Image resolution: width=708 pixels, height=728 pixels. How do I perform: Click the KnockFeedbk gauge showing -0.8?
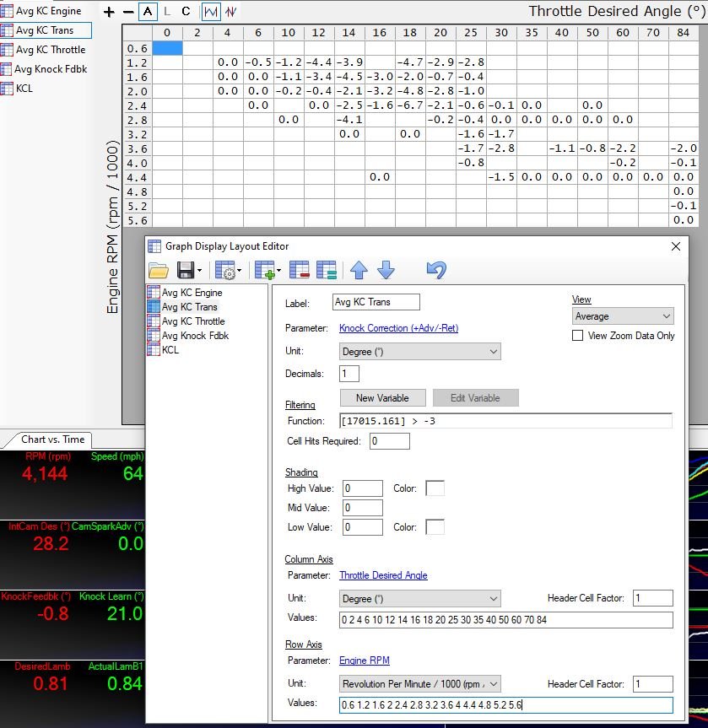(x=53, y=614)
